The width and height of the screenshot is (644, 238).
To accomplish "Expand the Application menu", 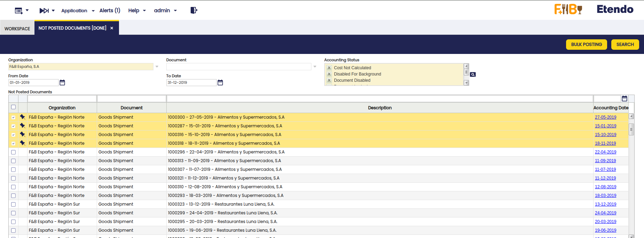I will [78, 10].
